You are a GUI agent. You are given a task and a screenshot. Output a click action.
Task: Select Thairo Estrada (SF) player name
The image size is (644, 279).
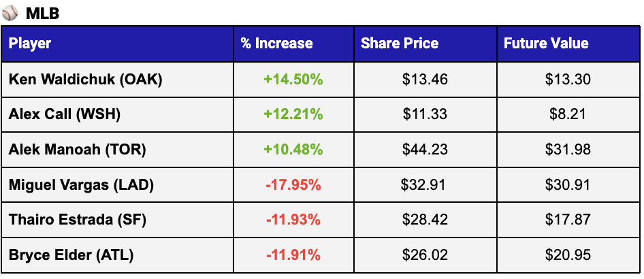(x=78, y=220)
